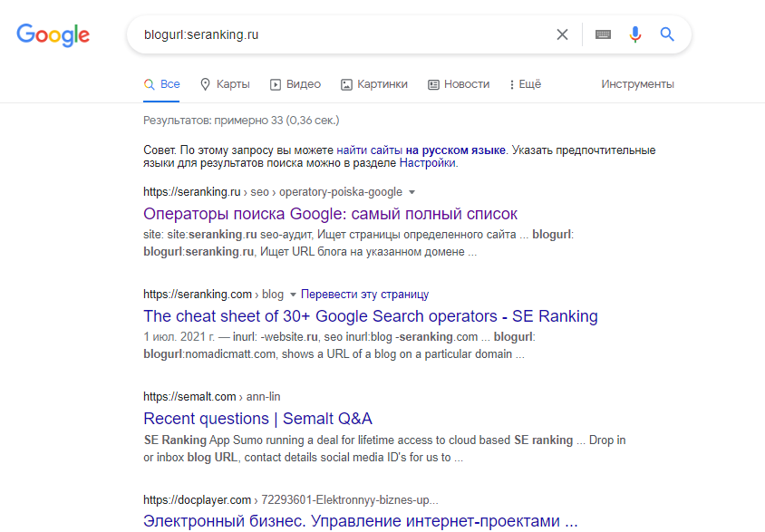
Task: Click найти сайты на русском языке link
Action: (x=421, y=150)
